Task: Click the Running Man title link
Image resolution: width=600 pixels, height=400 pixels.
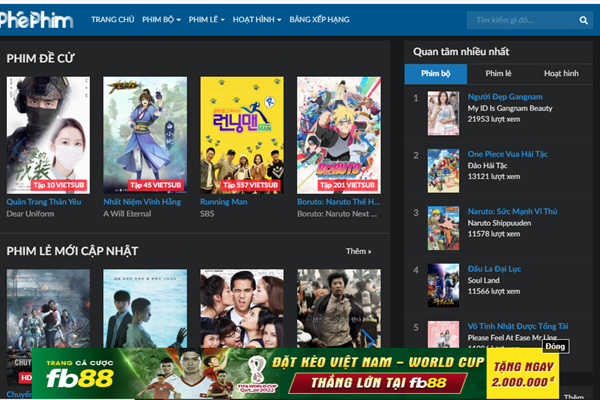Action: click(223, 202)
